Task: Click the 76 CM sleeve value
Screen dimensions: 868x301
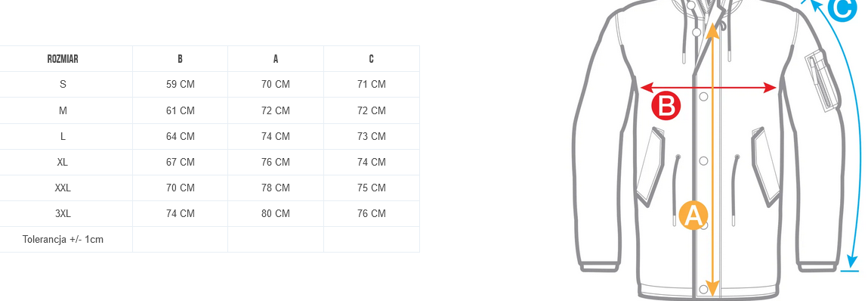Action: point(372,213)
